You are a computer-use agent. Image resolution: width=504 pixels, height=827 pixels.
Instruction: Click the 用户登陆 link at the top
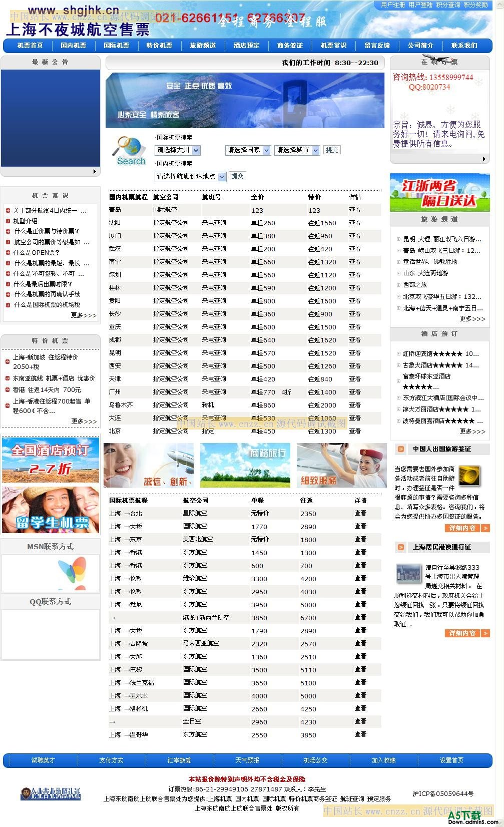(420, 5)
